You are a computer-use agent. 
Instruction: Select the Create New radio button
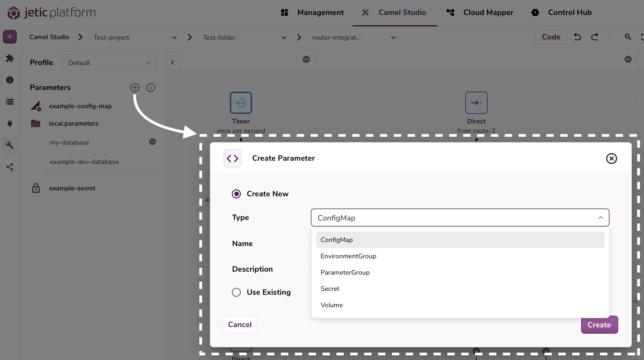click(236, 194)
